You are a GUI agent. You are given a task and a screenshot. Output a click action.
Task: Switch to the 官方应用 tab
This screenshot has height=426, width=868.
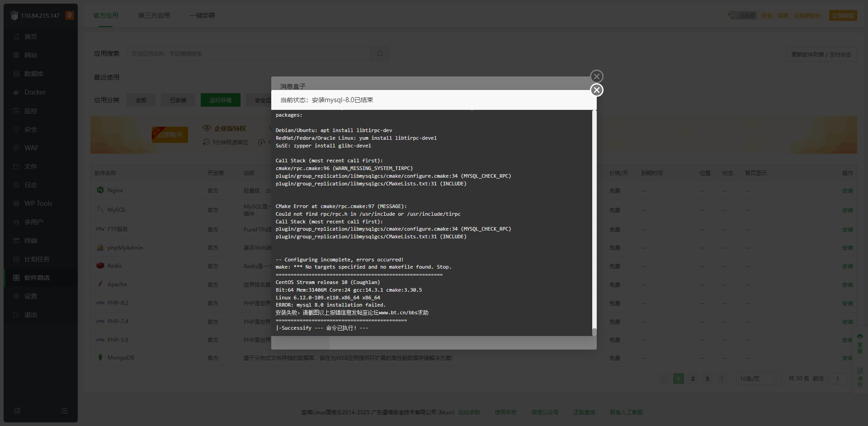coord(106,15)
